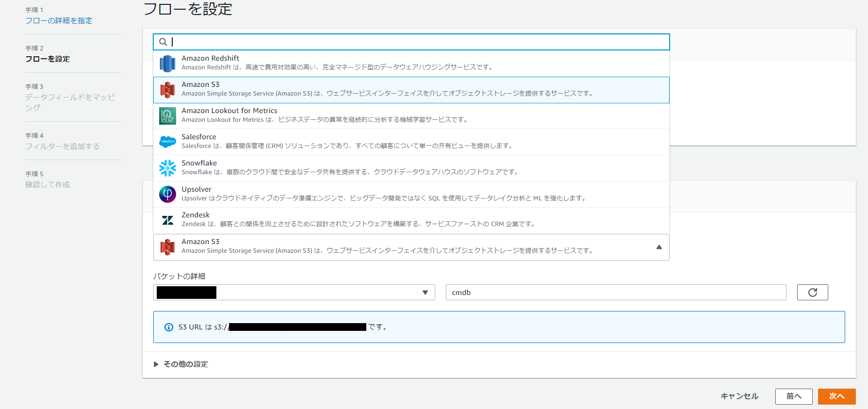Click the Snowflake logo icon
The width and height of the screenshot is (868, 409).
pos(167,168)
